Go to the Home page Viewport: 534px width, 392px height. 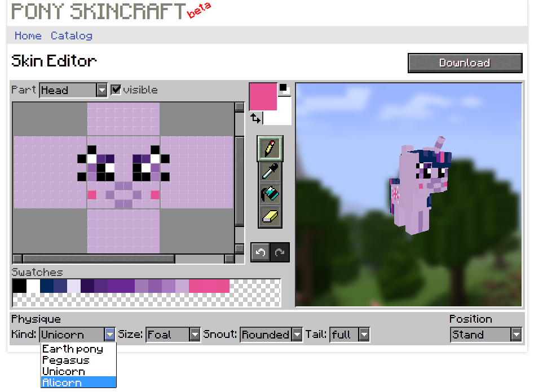(28, 35)
